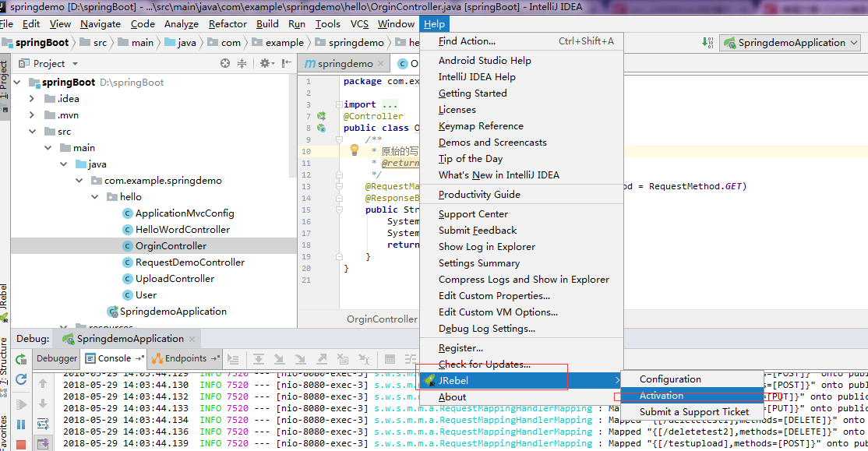Expand the .idea folder
The width and height of the screenshot is (868, 451).
[32, 98]
